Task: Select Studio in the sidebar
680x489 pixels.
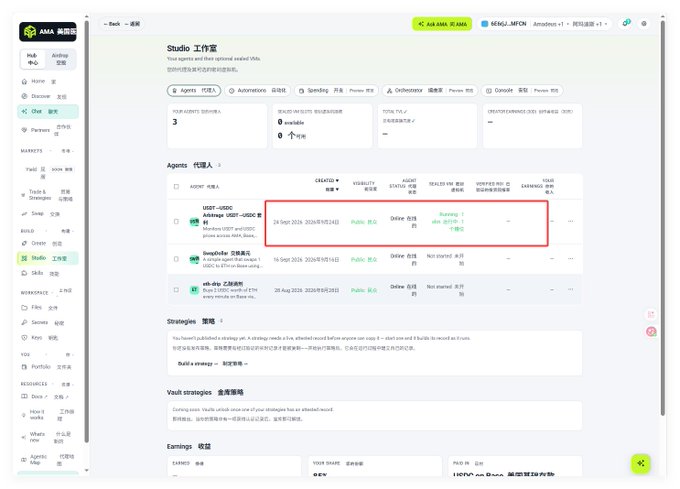Action: pos(48,258)
